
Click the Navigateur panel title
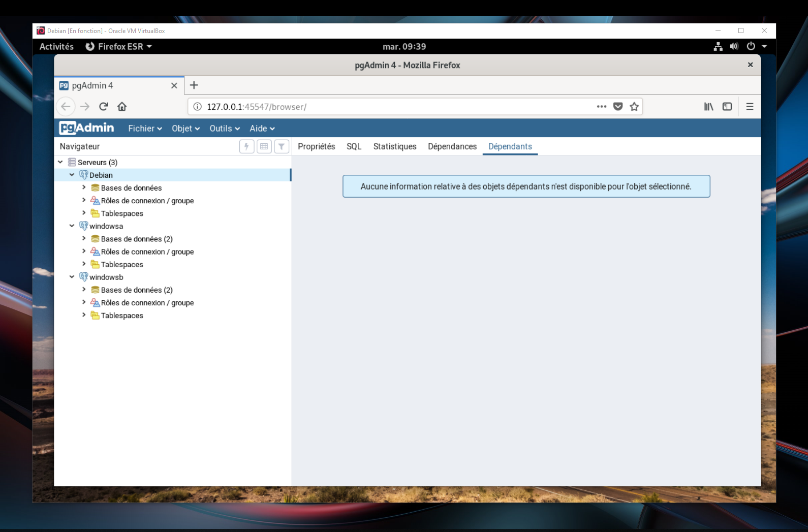[x=80, y=146]
